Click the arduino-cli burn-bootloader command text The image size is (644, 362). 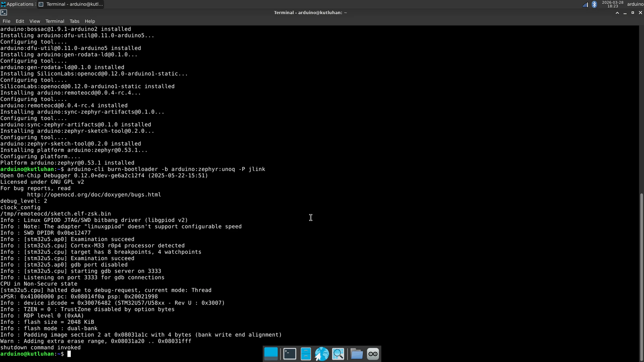click(x=166, y=169)
